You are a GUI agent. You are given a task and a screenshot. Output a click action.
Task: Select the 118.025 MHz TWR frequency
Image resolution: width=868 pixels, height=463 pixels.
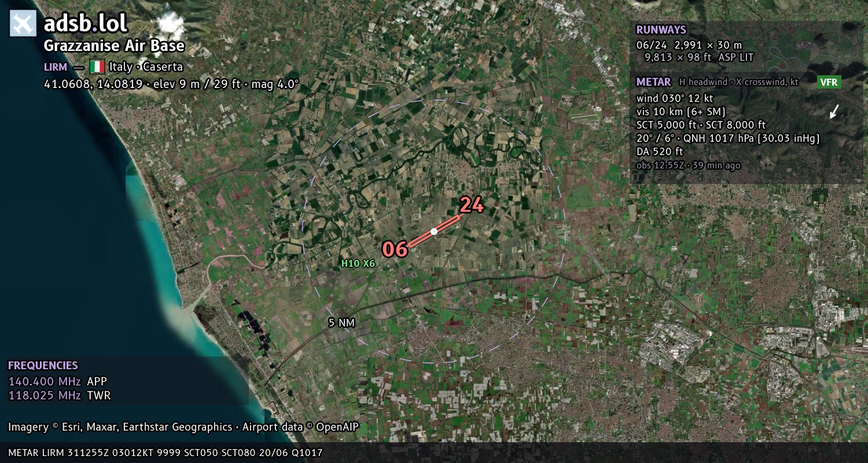[x=59, y=396]
